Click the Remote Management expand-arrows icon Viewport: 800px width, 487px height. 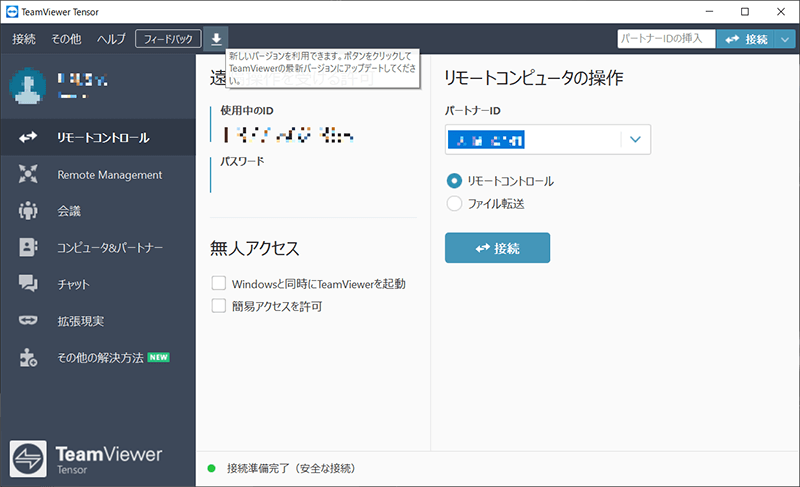[x=28, y=174]
